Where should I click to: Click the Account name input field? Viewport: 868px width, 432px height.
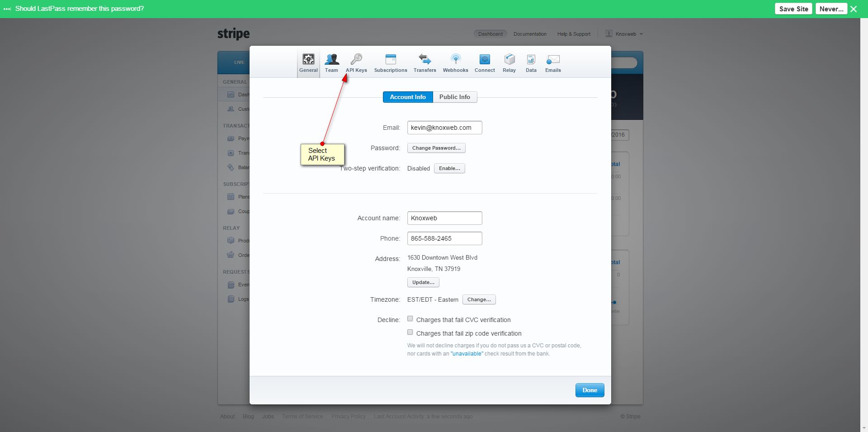point(444,218)
